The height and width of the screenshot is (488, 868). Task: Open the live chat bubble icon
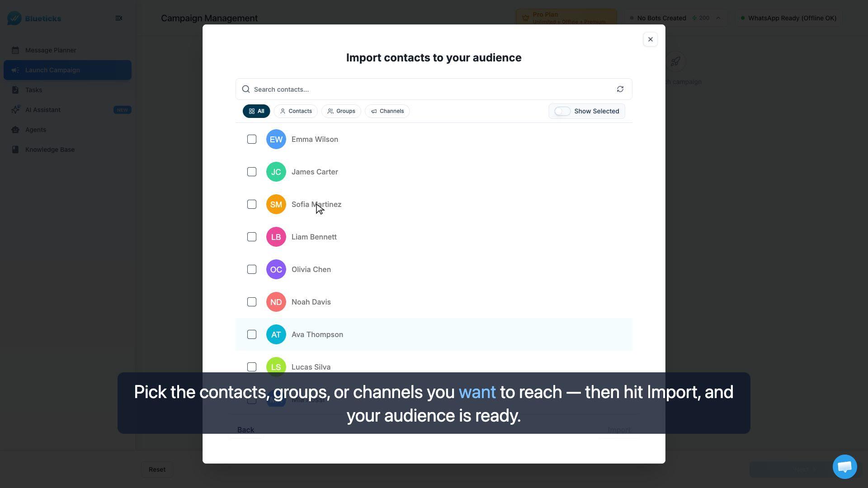[845, 467]
